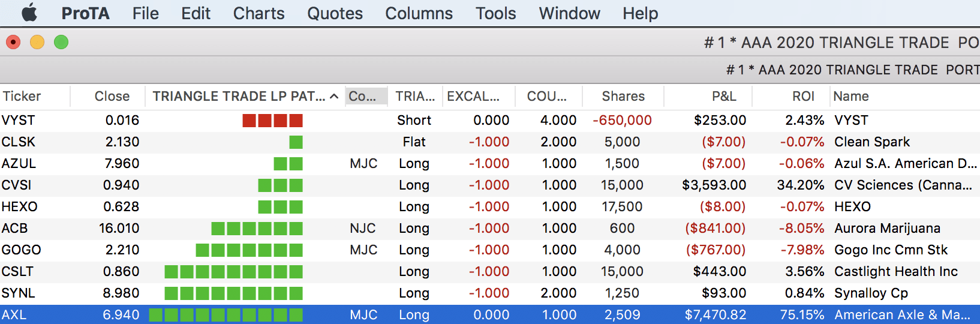The height and width of the screenshot is (324, 980).
Task: Select the CLSK ticker row
Action: 490,142
